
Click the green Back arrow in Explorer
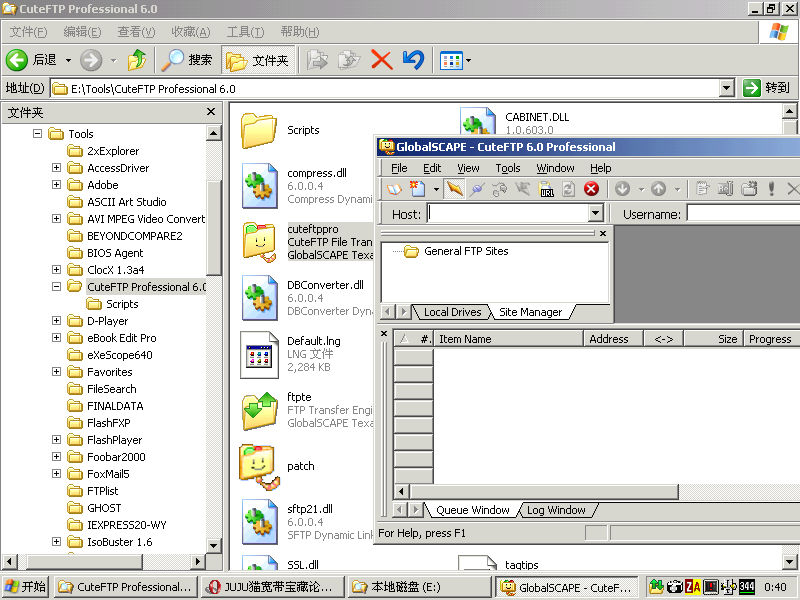coord(17,60)
